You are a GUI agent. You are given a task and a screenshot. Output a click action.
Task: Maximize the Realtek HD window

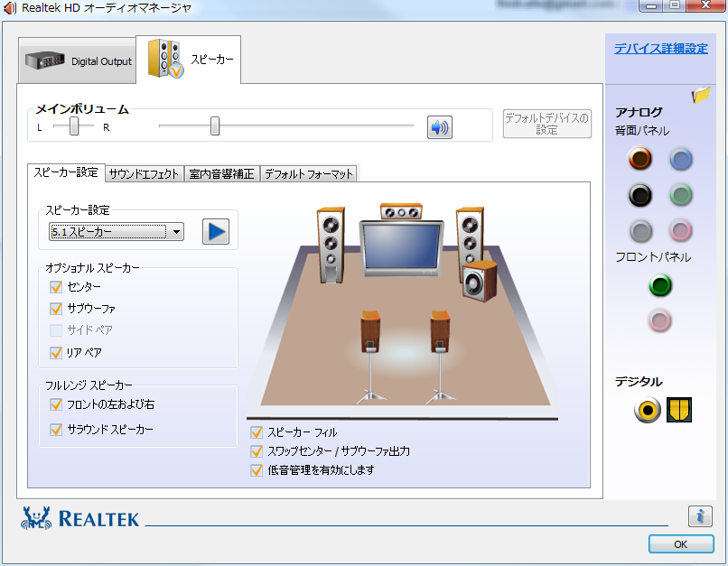click(675, 5)
